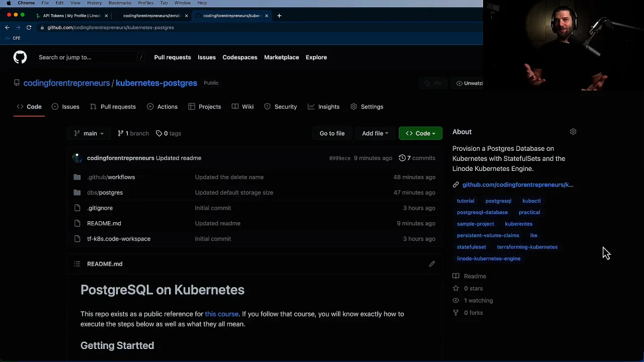Open the Apple menu
This screenshot has height=362, width=644.
(x=9, y=3)
